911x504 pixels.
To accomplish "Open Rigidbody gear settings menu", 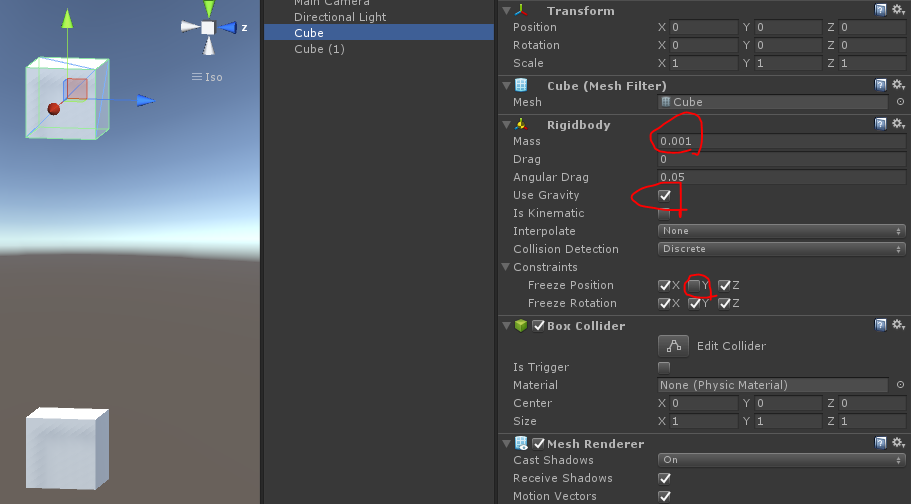I will pyautogui.click(x=899, y=124).
